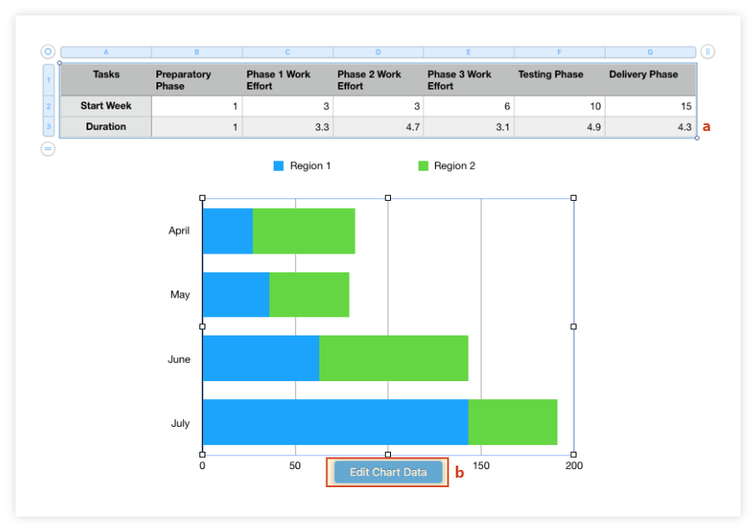Viewport: 756px width, 532px height.
Task: Click the selection handle at the chart's right edge
Action: click(x=574, y=326)
